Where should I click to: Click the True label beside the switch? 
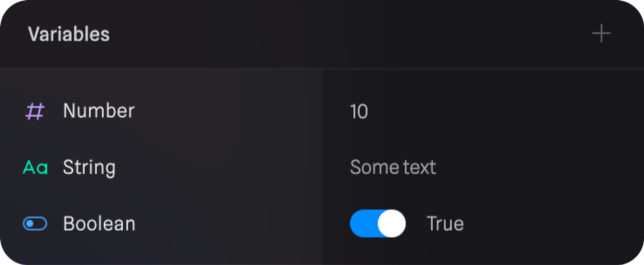click(x=445, y=224)
